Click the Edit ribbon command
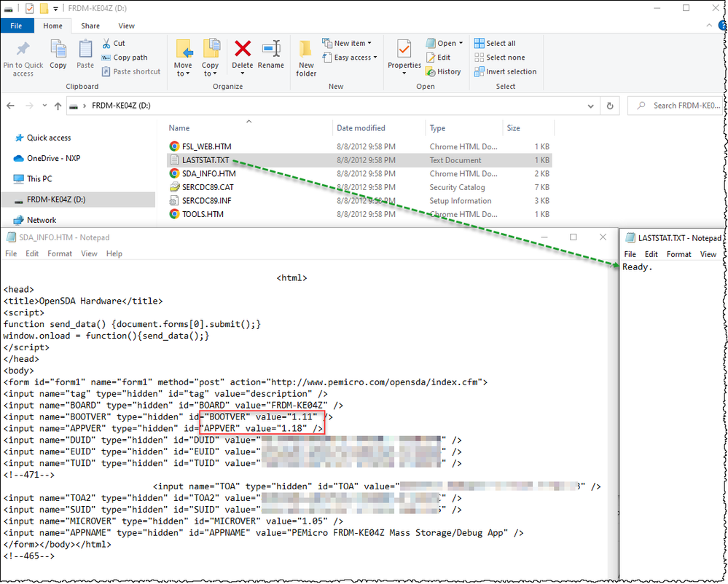Screen dimensions: 728x584 tap(438, 58)
